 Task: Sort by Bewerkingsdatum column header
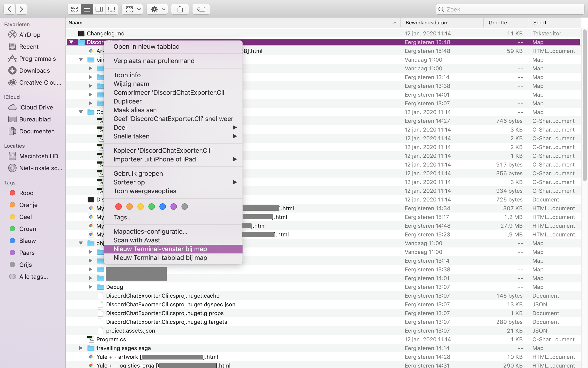(x=442, y=23)
